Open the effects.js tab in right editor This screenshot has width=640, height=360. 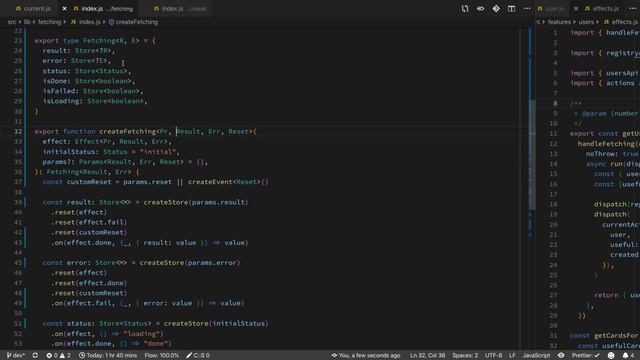pyautogui.click(x=602, y=9)
